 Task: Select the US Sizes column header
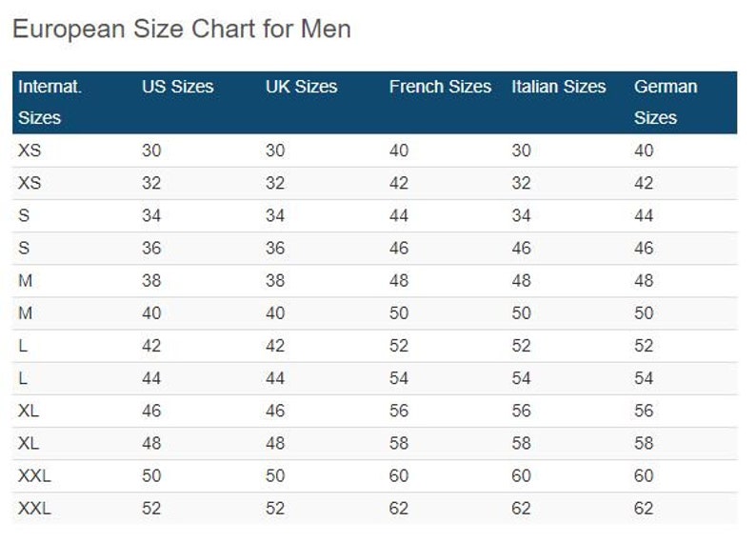(x=177, y=87)
